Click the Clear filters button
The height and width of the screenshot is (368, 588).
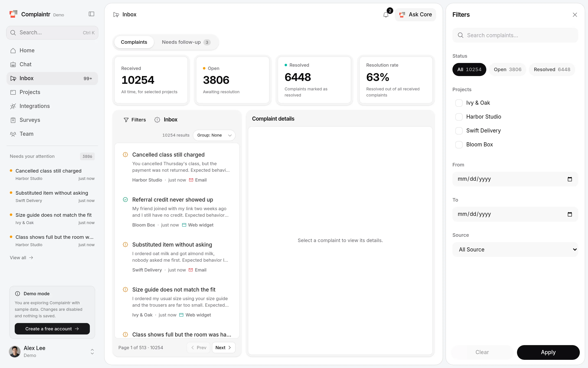pos(482,352)
